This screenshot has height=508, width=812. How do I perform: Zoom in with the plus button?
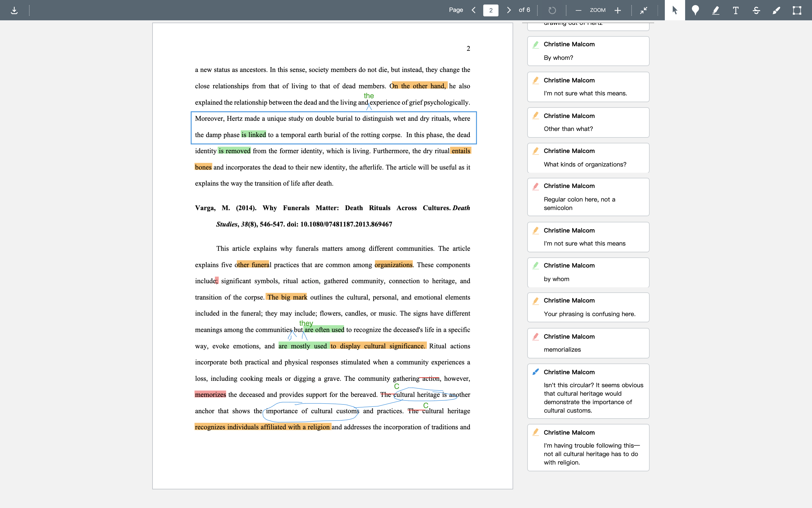[x=617, y=10]
